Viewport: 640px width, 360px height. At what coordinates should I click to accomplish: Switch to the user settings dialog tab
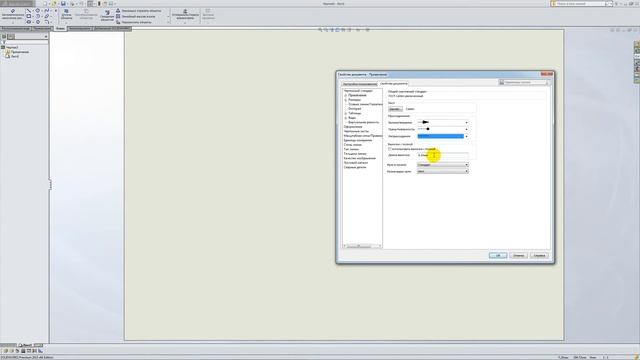click(x=360, y=84)
